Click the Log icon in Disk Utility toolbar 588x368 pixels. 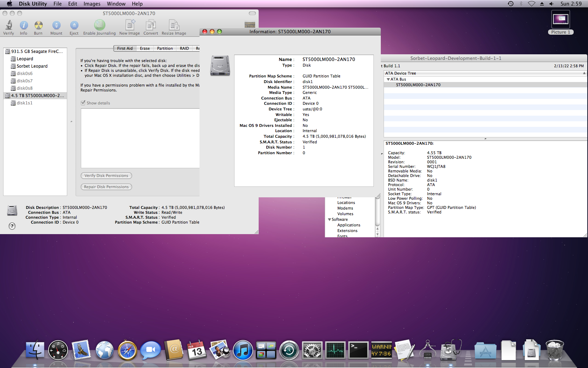click(250, 25)
